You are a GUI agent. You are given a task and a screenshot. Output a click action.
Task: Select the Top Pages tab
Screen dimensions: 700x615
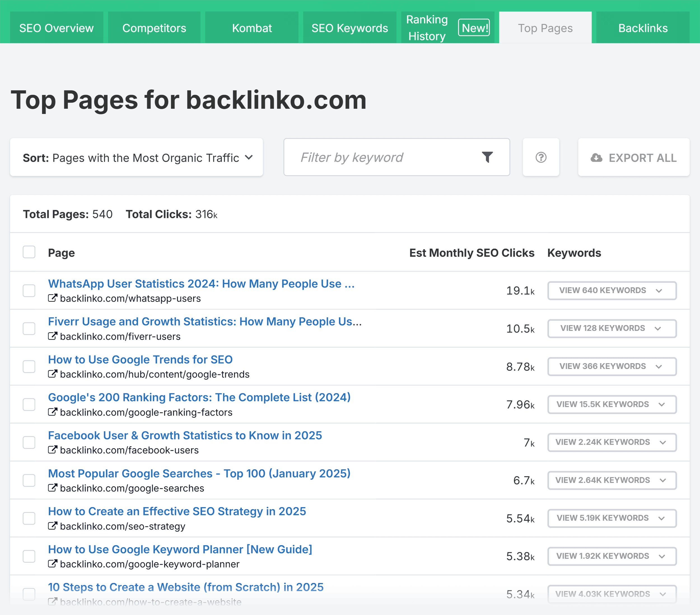(x=545, y=28)
